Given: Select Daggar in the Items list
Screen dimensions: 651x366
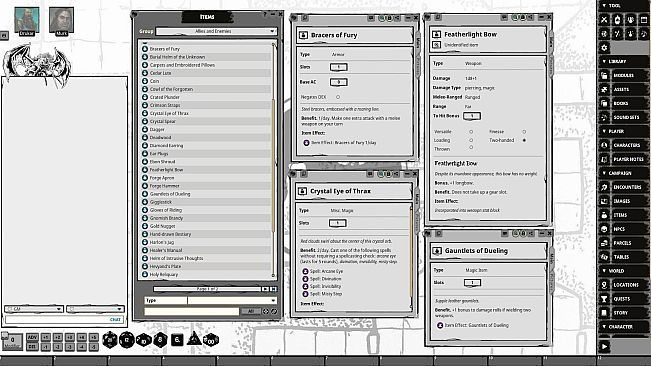Looking at the screenshot, I should point(206,129).
